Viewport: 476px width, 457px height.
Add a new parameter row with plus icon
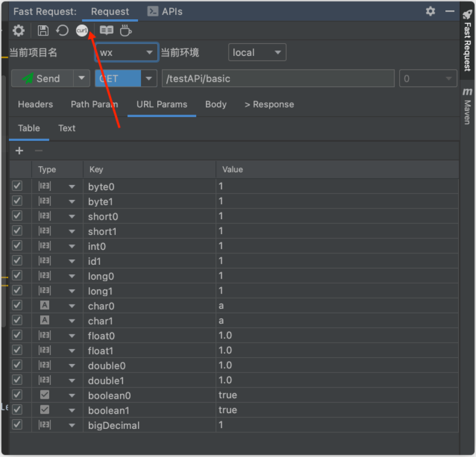click(x=19, y=151)
